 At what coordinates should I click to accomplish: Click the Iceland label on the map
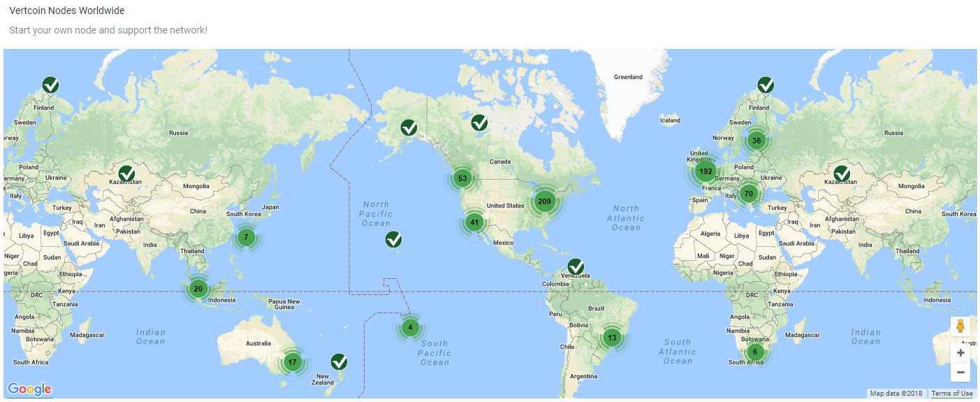point(670,120)
